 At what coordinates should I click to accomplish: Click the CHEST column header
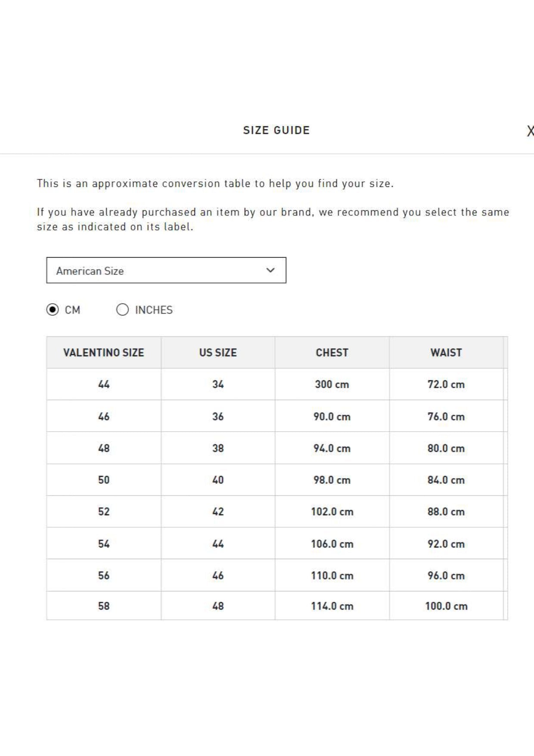point(332,352)
